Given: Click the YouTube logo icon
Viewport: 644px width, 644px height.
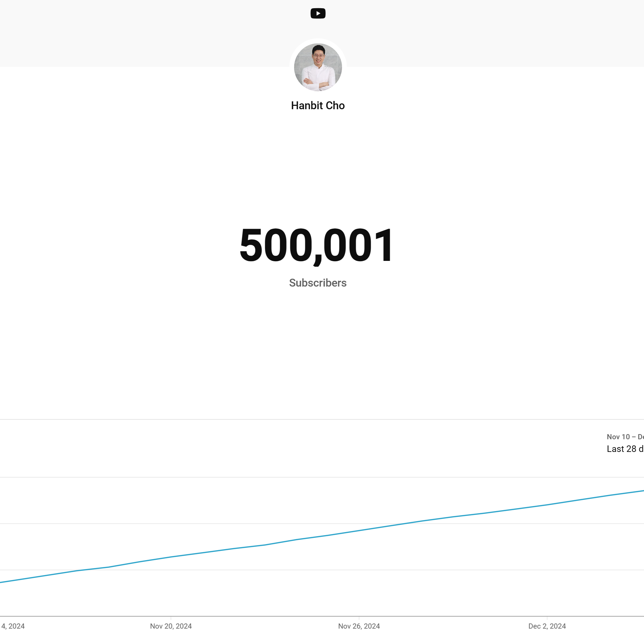Looking at the screenshot, I should click(x=318, y=13).
